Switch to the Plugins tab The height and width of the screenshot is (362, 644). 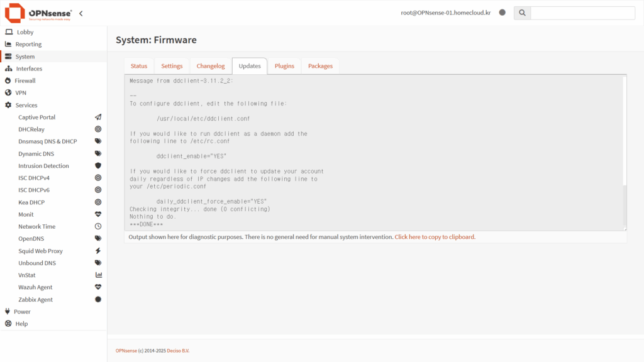284,66
